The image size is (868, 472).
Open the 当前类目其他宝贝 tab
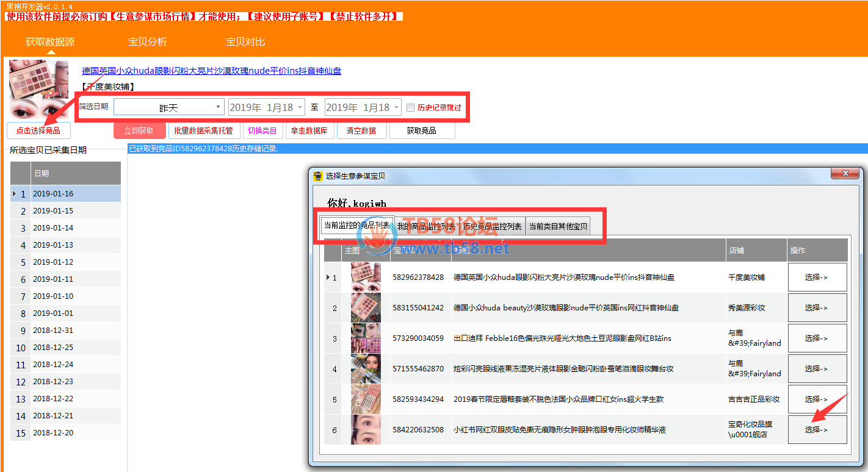click(x=558, y=226)
